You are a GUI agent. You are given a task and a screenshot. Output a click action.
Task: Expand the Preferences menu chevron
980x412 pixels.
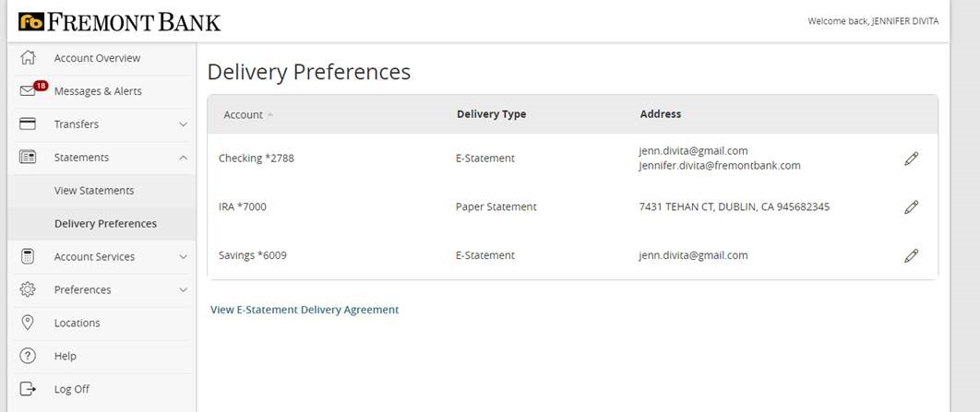click(x=183, y=289)
